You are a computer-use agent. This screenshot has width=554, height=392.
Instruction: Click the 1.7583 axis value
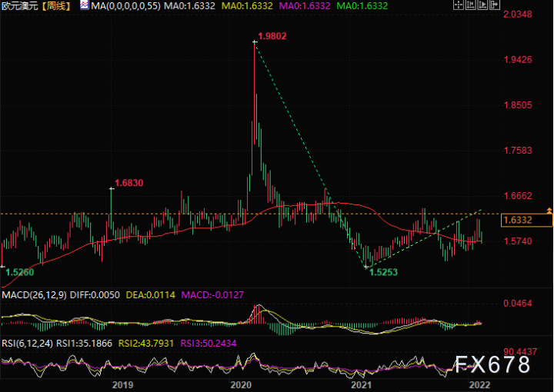[x=518, y=151]
